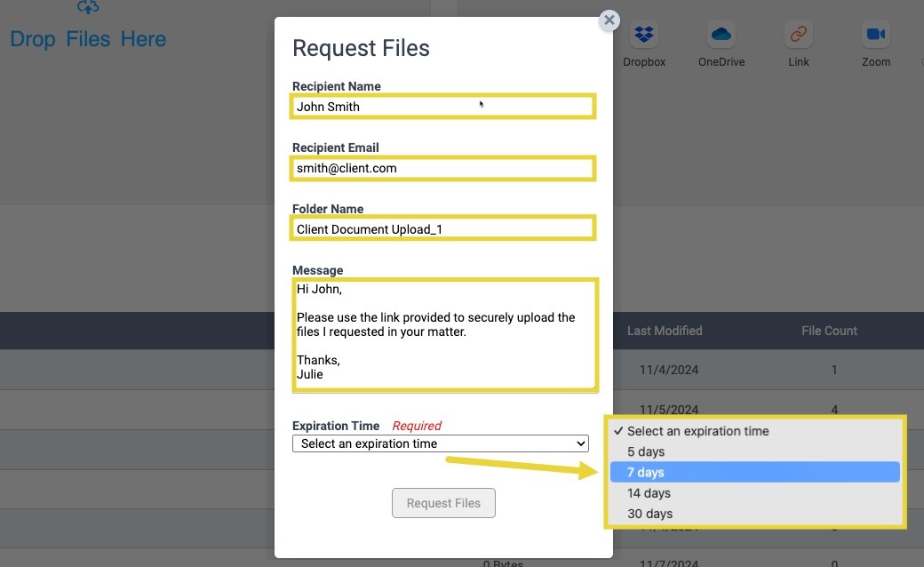Click the Link icon

(x=798, y=36)
